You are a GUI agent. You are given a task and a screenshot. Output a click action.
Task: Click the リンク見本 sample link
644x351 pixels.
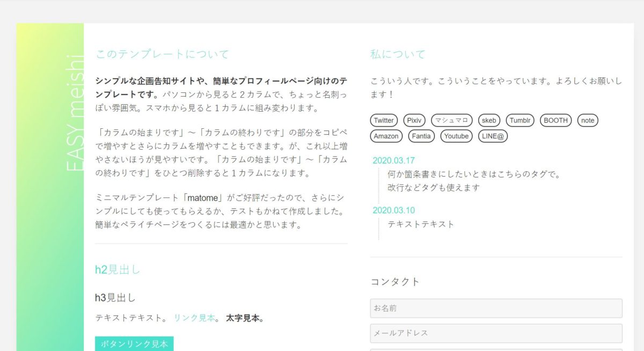194,317
